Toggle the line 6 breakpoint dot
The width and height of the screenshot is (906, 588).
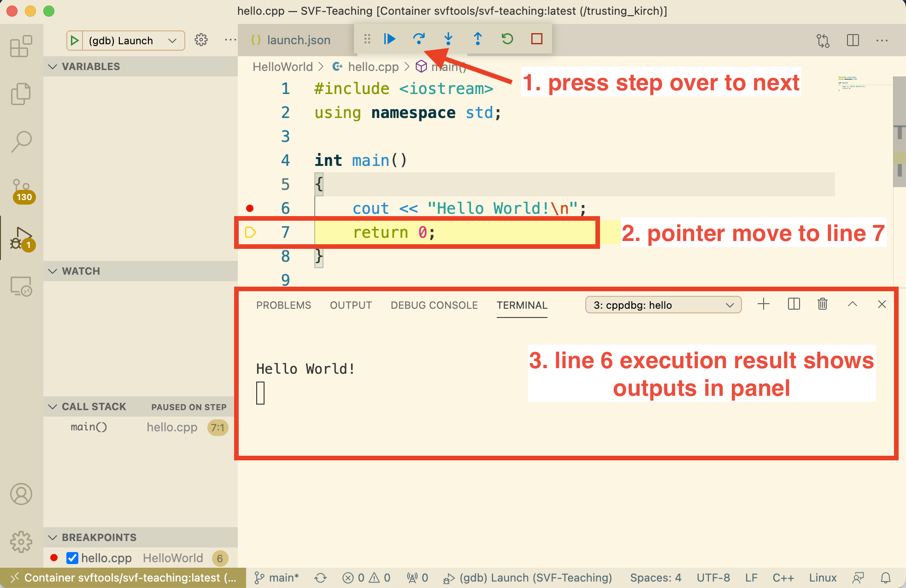[250, 208]
